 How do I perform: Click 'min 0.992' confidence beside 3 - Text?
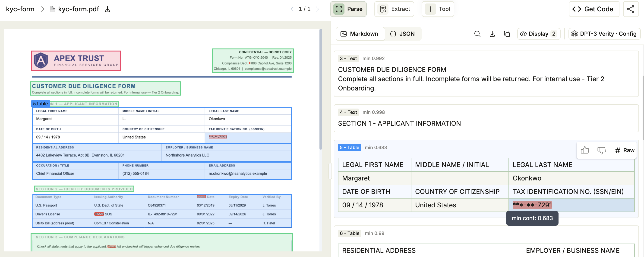point(373,58)
